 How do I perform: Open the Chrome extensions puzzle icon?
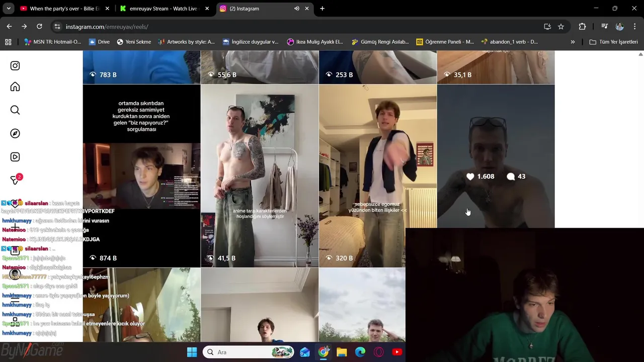pyautogui.click(x=583, y=27)
